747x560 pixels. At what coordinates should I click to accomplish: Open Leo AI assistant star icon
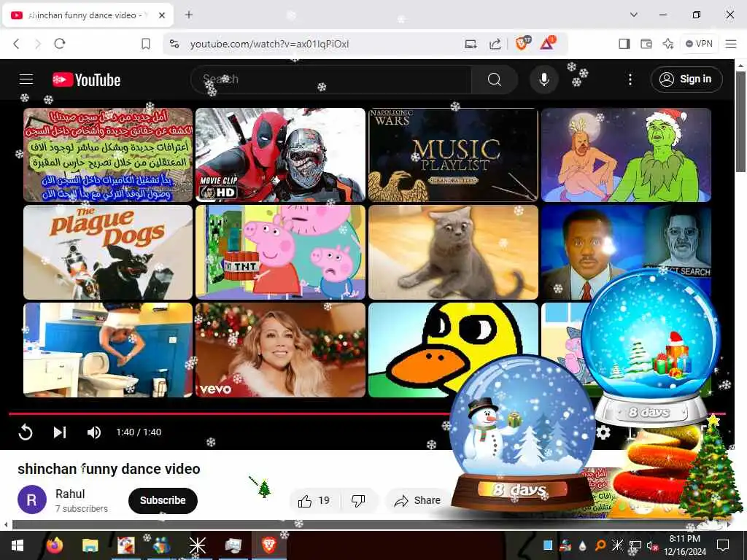(x=668, y=44)
